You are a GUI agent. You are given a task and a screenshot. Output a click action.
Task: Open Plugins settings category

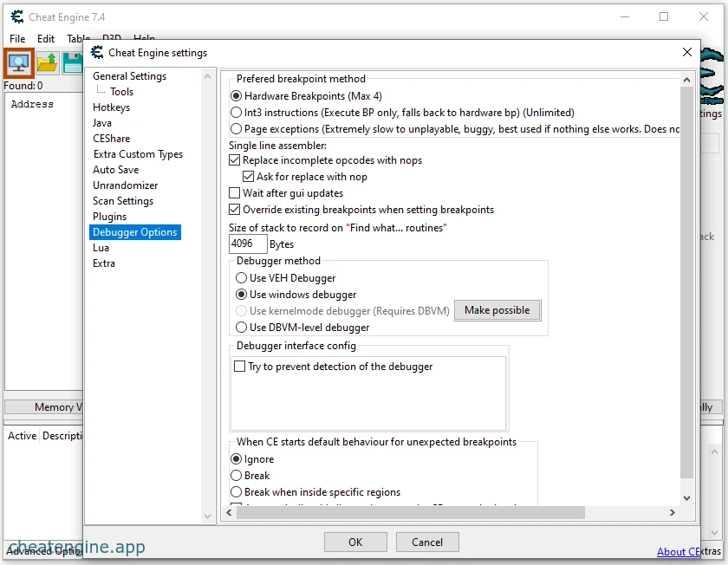click(109, 217)
